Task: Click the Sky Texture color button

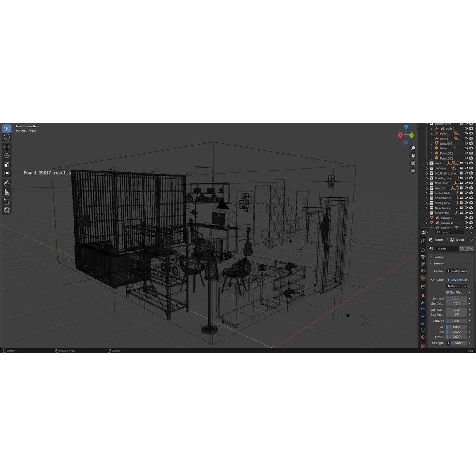Action: click(457, 280)
